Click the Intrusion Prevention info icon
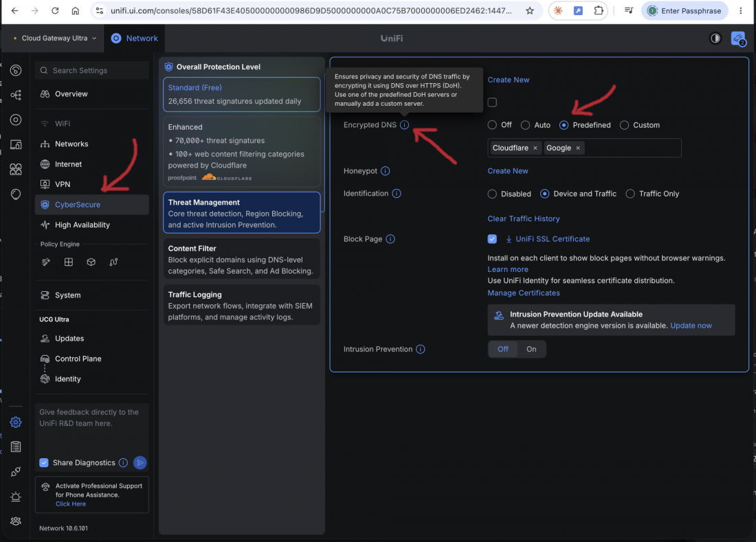This screenshot has width=756, height=542. (421, 349)
